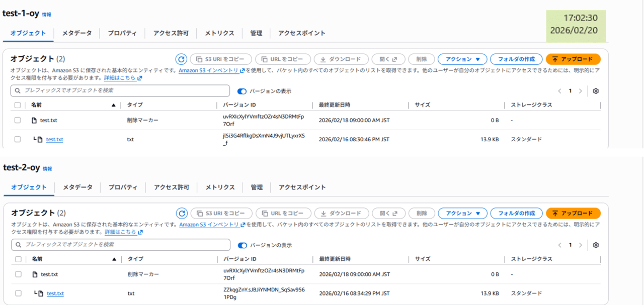Open table settings gear in test-1-oy
This screenshot has width=644, height=305.
coord(596,91)
